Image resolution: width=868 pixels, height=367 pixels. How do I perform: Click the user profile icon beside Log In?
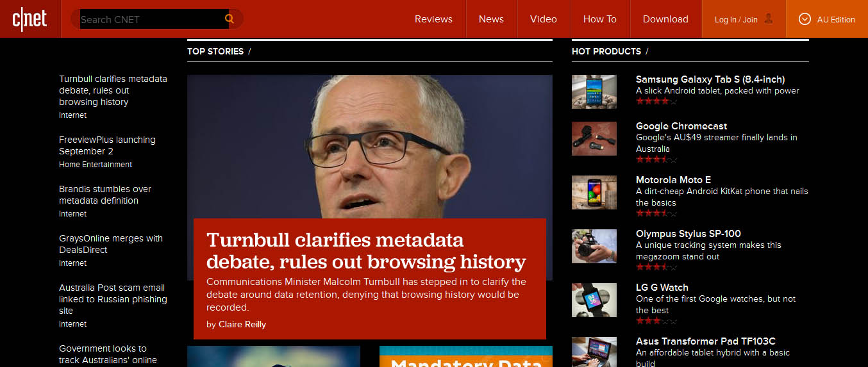coord(769,19)
